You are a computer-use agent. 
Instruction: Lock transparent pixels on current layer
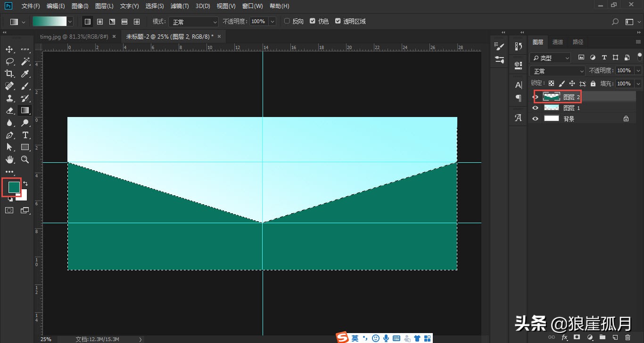(x=551, y=83)
